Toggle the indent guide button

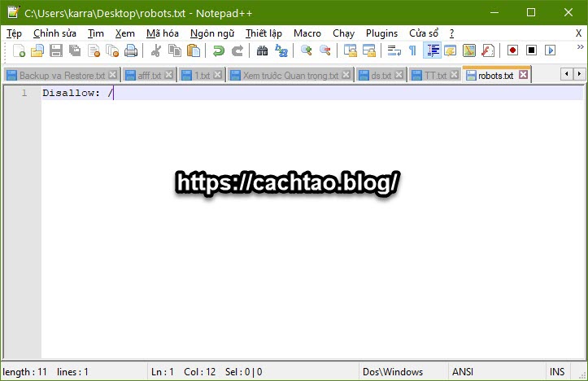tap(432, 50)
